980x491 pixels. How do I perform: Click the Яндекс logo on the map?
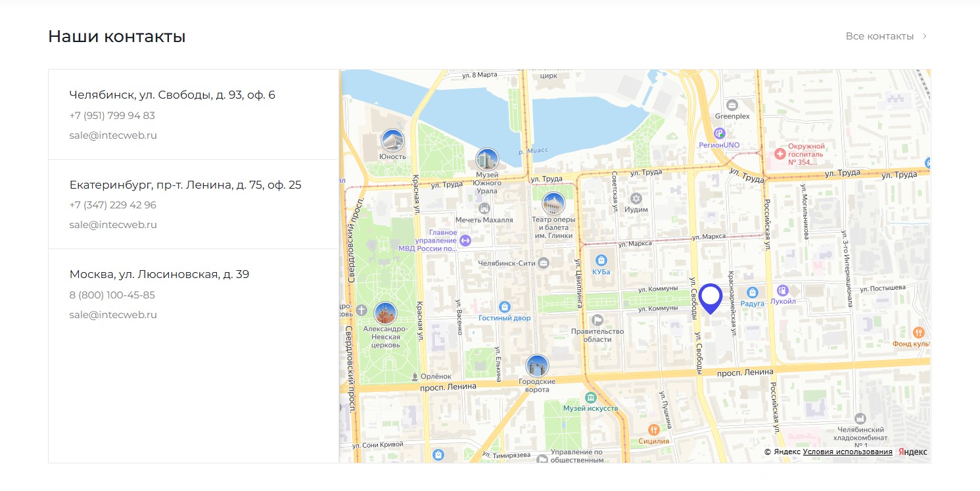[912, 452]
